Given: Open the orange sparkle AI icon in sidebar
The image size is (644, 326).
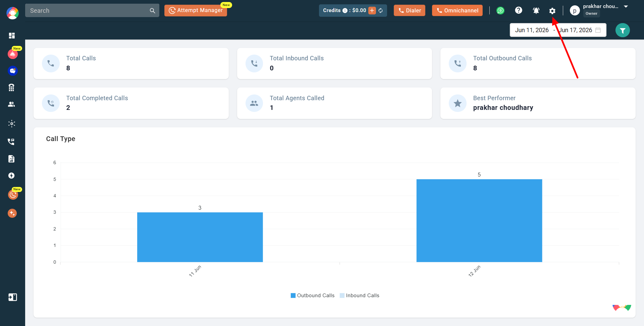Looking at the screenshot, I should (x=12, y=213).
